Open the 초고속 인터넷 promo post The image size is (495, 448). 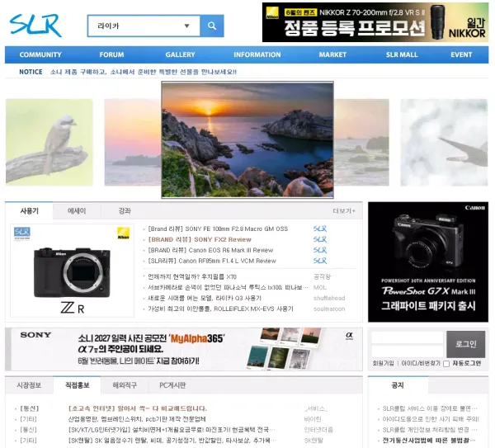coord(138,408)
